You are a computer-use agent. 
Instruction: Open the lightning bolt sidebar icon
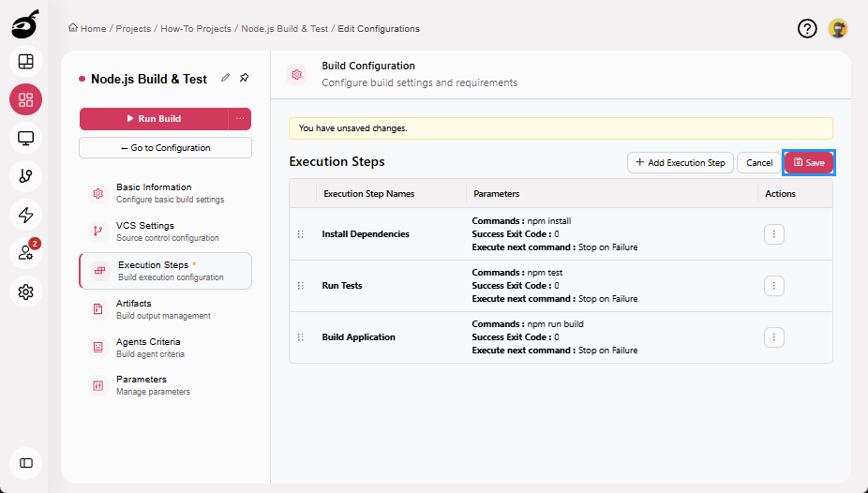pyautogui.click(x=25, y=215)
